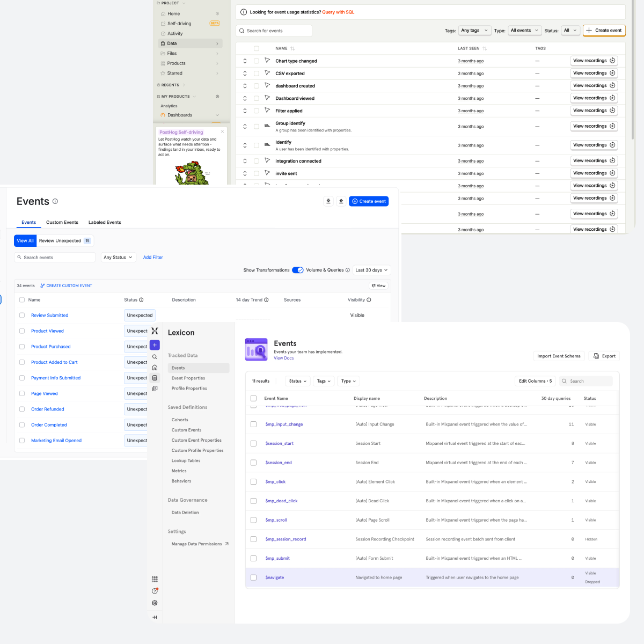Click the Import Event Schema button
The height and width of the screenshot is (644, 644).
tap(559, 356)
